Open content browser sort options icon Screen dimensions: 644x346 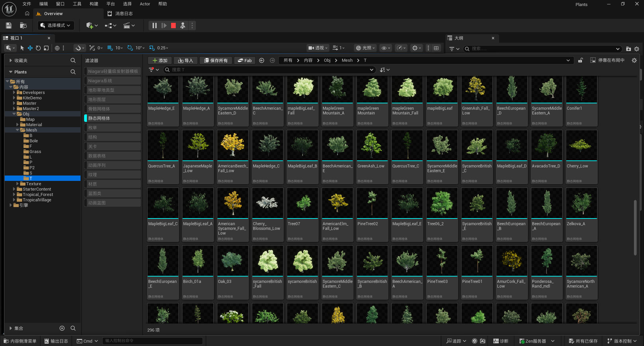(x=384, y=70)
